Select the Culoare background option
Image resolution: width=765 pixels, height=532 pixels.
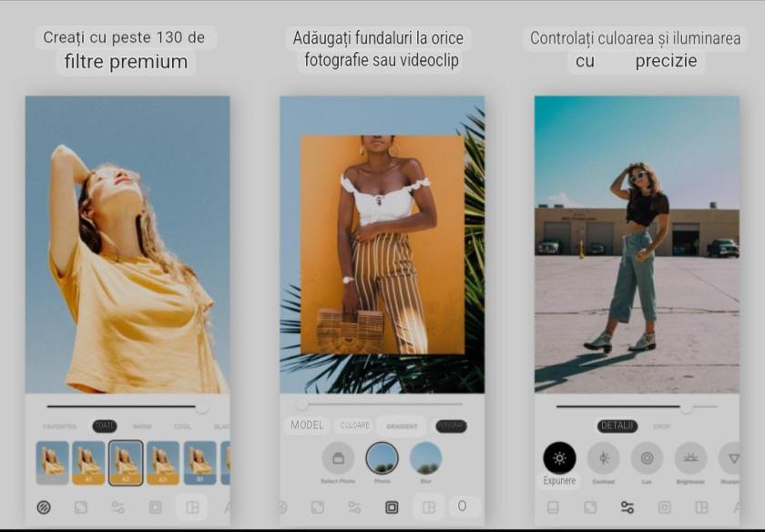(x=355, y=425)
